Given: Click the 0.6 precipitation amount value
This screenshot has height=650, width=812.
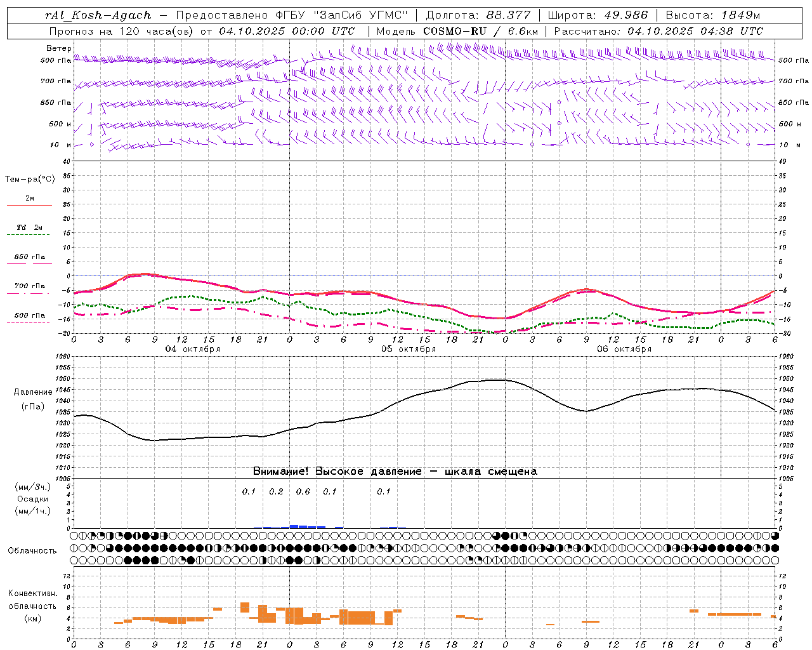Looking at the screenshot, I should (303, 492).
